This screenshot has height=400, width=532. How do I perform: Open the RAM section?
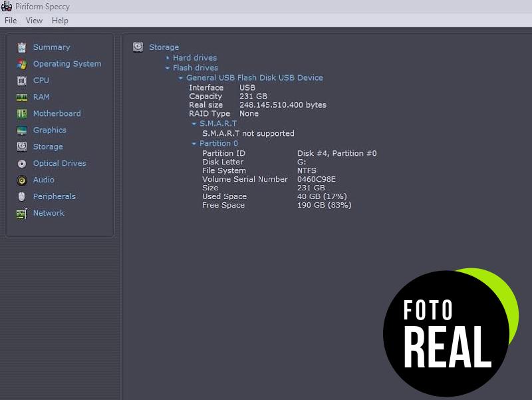point(41,97)
